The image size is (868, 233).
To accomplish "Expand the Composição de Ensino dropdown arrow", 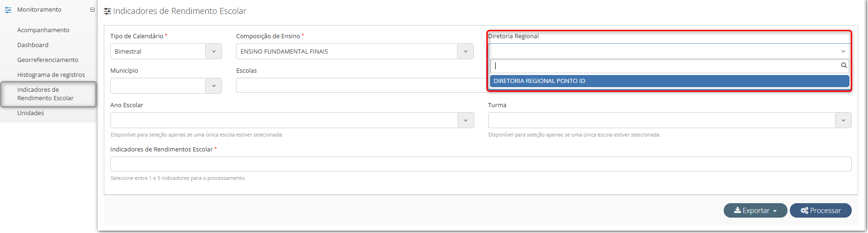I will click(465, 51).
